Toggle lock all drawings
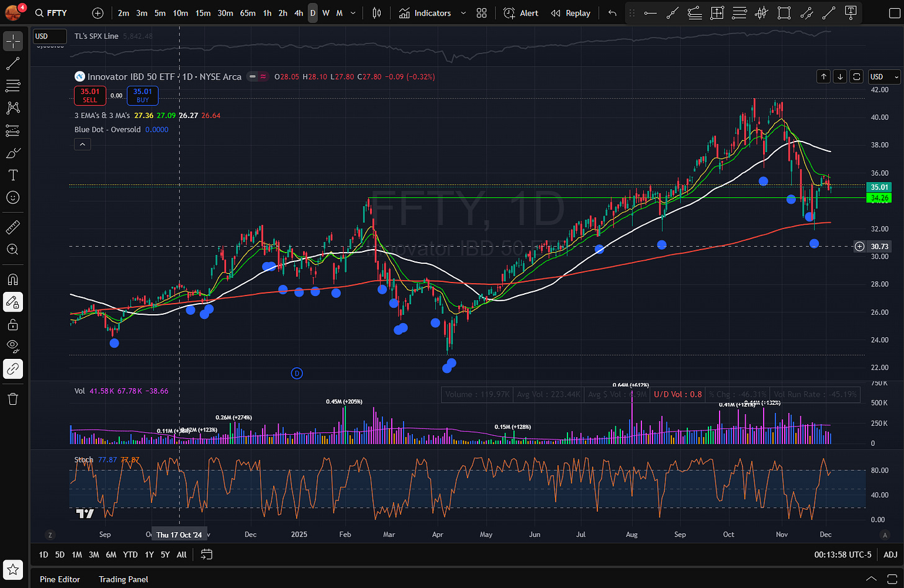The image size is (904, 588). coord(13,324)
